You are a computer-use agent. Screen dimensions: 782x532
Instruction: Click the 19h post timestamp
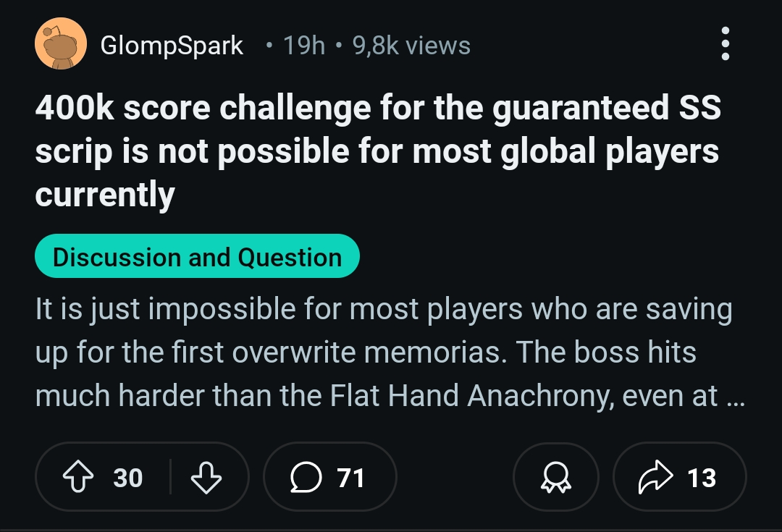304,46
